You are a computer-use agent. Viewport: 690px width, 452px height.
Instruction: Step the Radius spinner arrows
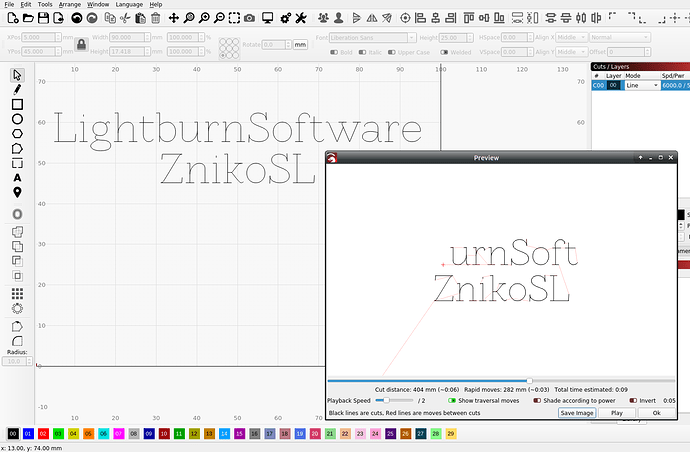[29, 361]
